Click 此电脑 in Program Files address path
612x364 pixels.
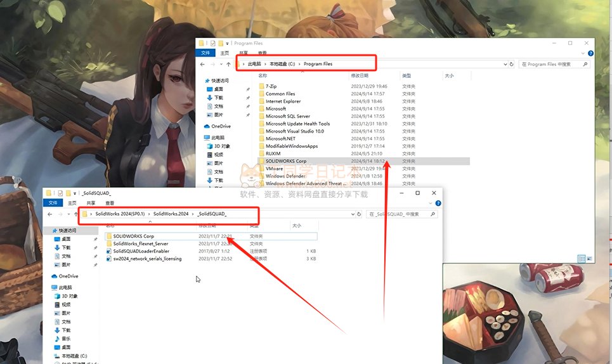click(x=254, y=64)
